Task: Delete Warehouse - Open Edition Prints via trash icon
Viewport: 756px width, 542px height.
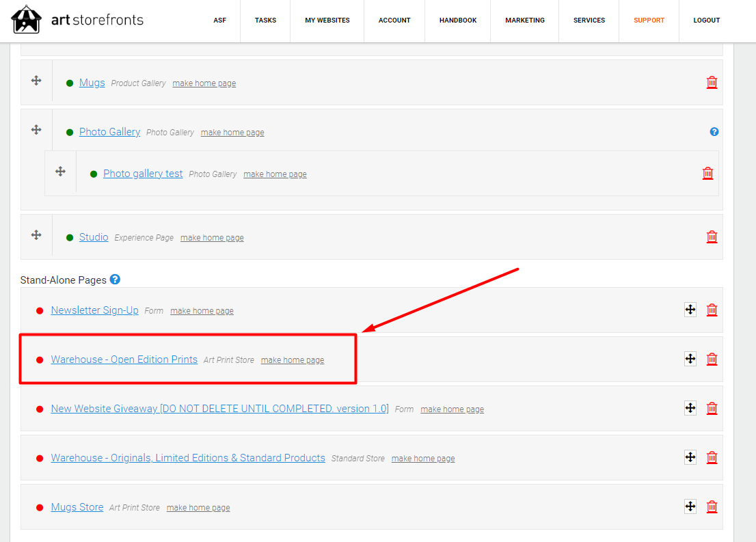Action: [x=712, y=358]
